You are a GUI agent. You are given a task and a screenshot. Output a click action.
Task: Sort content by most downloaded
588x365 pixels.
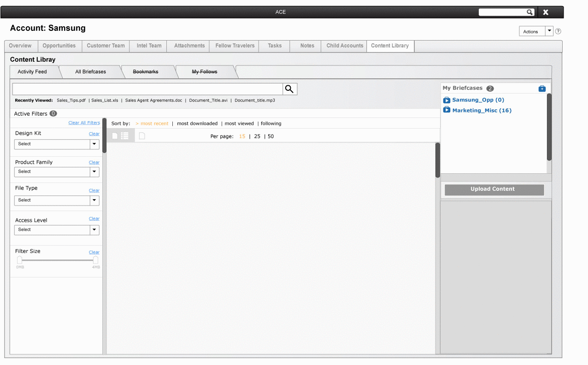click(x=197, y=124)
